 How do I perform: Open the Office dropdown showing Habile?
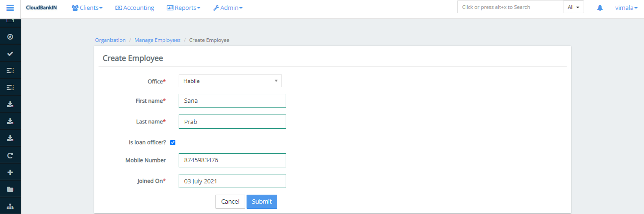pos(230,81)
